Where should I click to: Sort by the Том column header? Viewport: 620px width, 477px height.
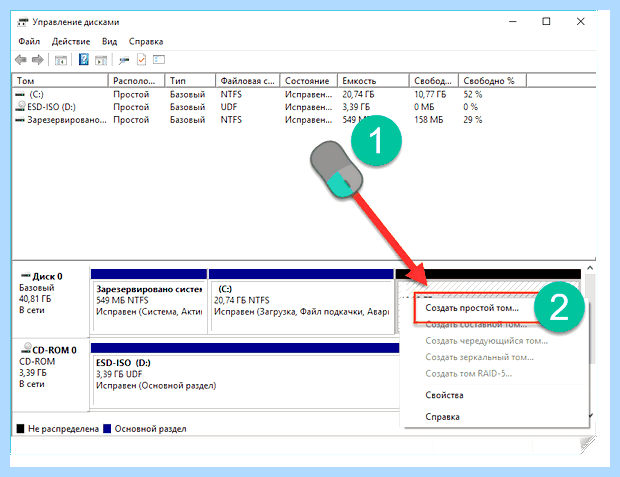[60, 81]
